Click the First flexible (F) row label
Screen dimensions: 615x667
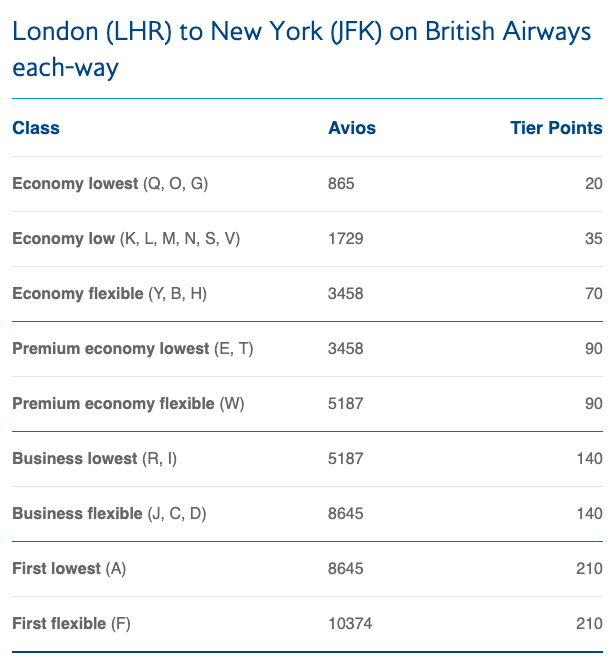click(x=71, y=624)
